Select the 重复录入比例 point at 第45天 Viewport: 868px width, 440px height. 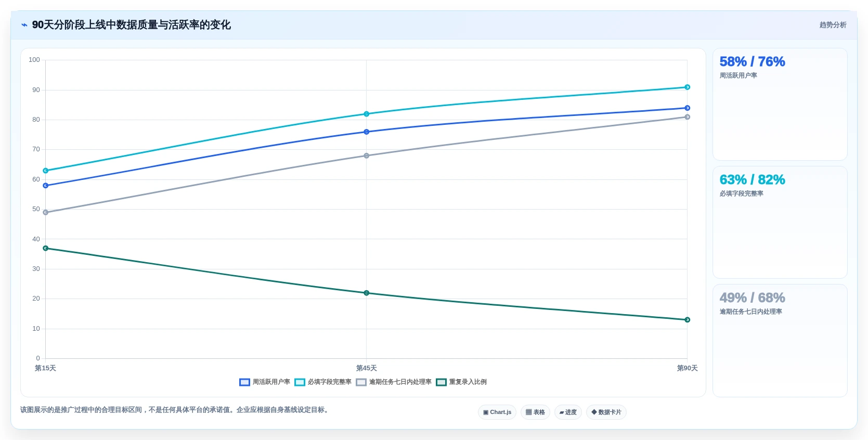pyautogui.click(x=367, y=293)
